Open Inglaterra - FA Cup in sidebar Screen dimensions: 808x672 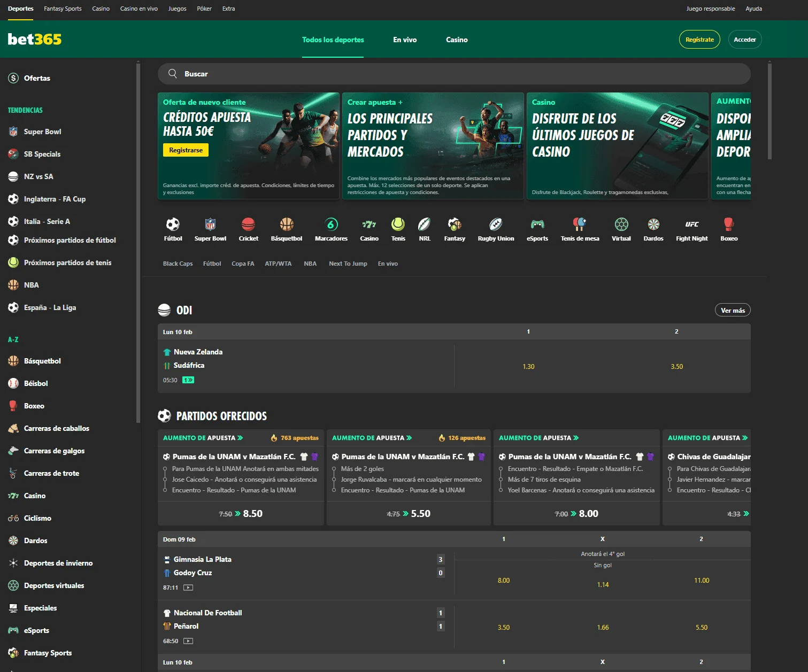click(55, 199)
